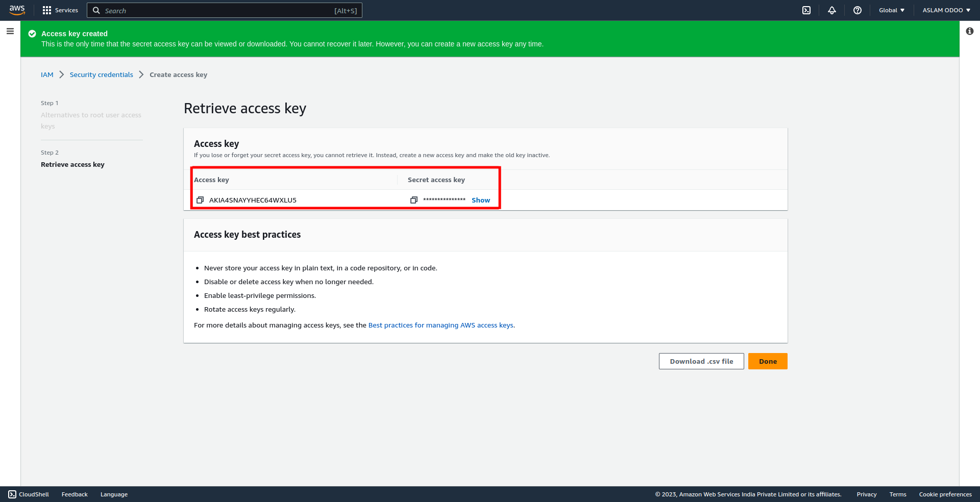Open CloudShell from the top bar icon

[x=806, y=10]
